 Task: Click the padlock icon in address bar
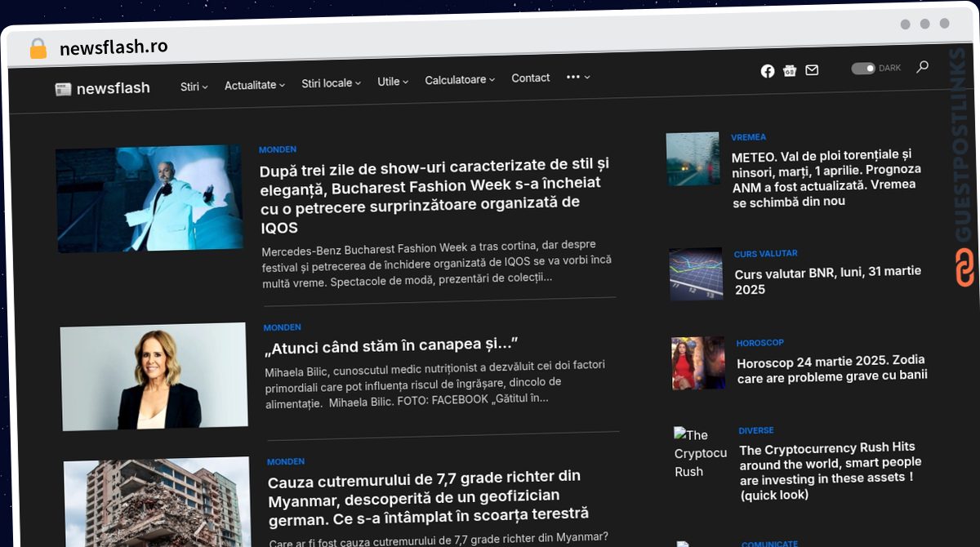pyautogui.click(x=38, y=48)
